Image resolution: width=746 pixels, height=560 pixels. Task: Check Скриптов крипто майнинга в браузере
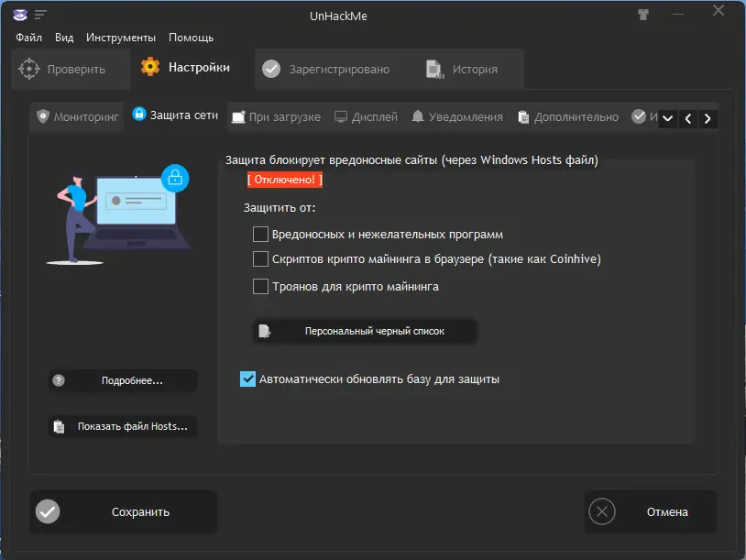[260, 259]
